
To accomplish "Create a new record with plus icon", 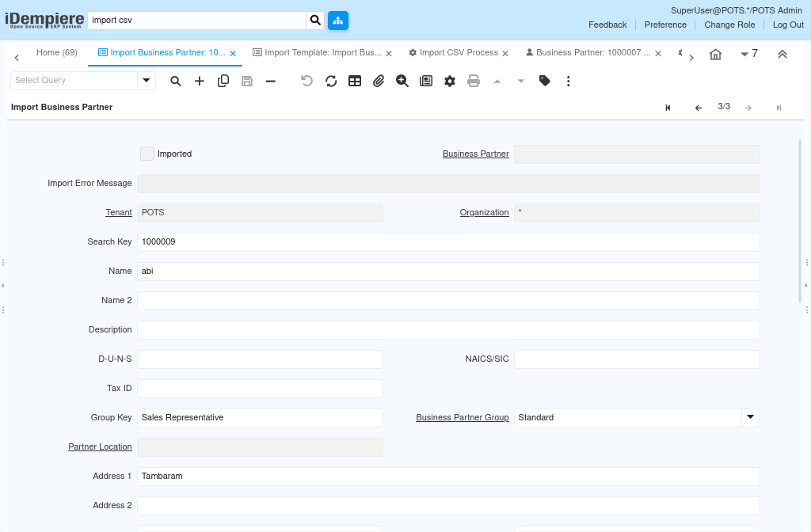I will pos(199,82).
